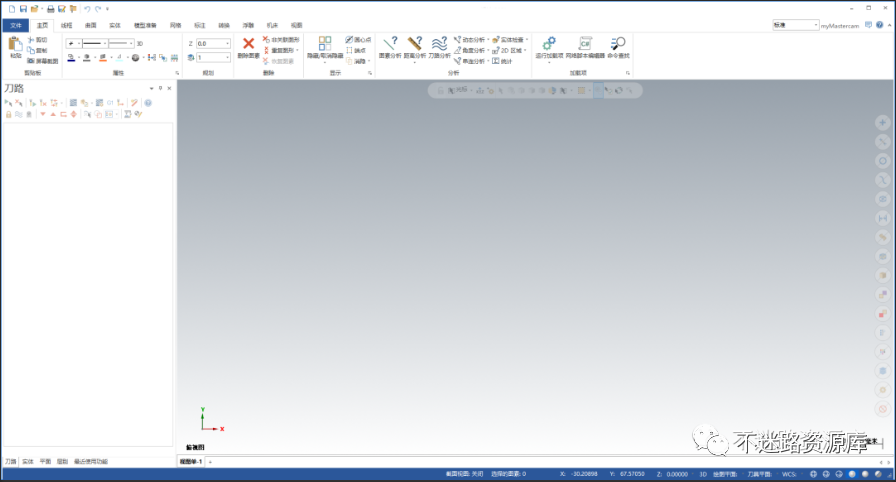The height and width of the screenshot is (482, 896).
Task: Switch to the View (视图) ribbon tab
Action: (297, 25)
